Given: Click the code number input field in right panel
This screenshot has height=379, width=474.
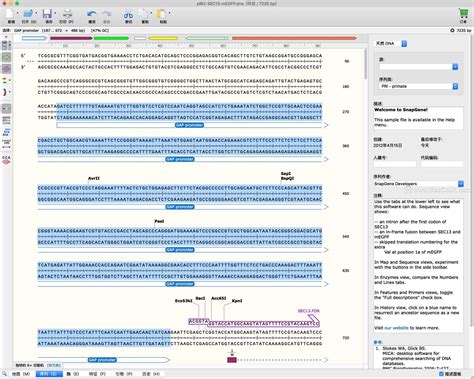Looking at the screenshot, I should (x=442, y=164).
